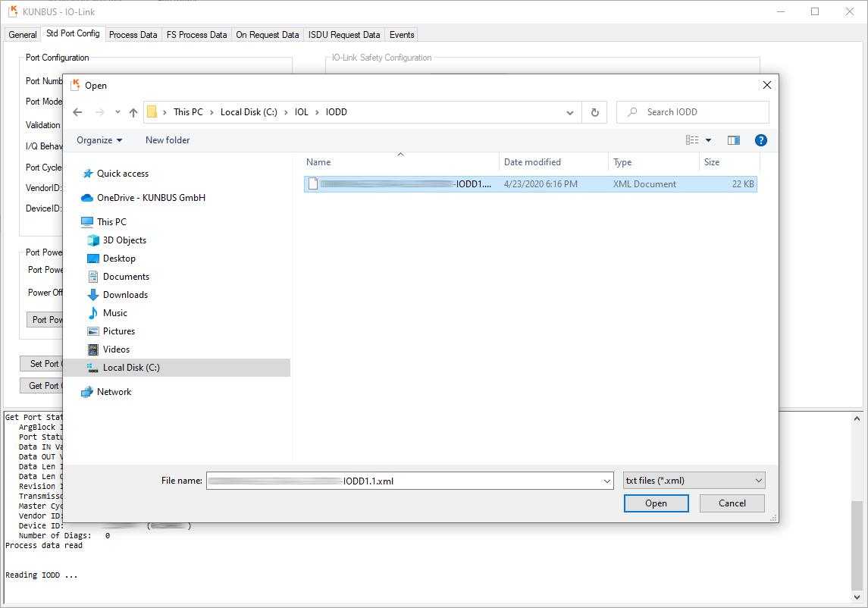This screenshot has height=608, width=868.
Task: Expand the address bar history dropdown
Action: tap(570, 112)
